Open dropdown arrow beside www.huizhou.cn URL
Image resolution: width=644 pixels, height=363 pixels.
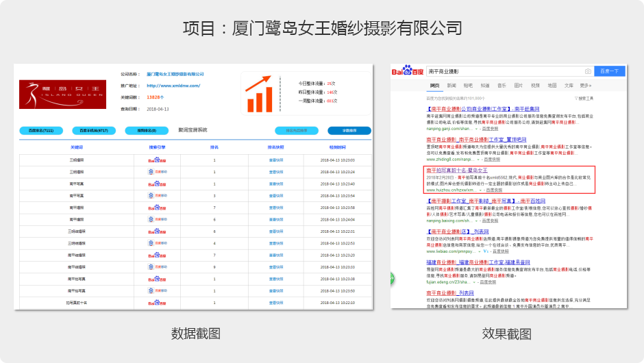click(480, 190)
